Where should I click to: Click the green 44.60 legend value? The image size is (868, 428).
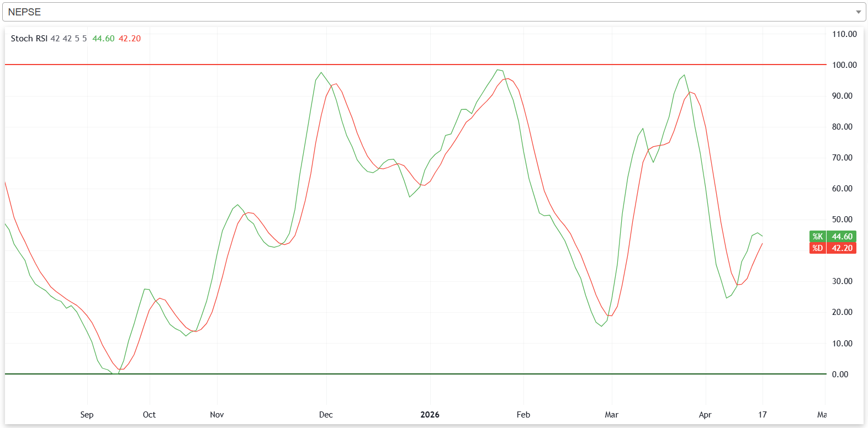pos(103,39)
